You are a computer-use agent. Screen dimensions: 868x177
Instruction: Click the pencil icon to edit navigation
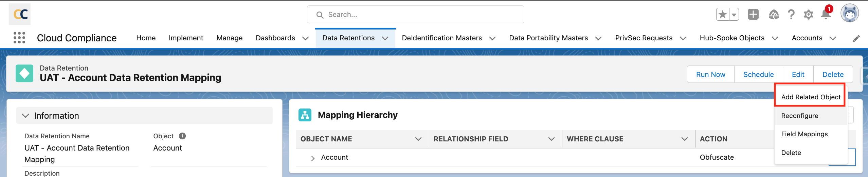tap(856, 39)
